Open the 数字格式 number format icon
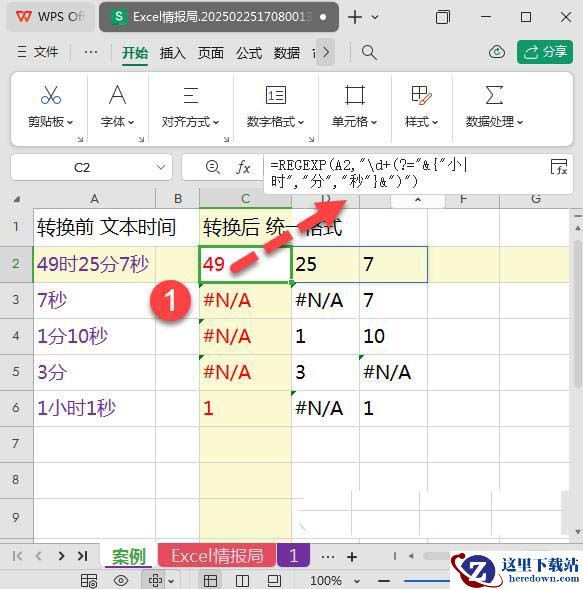 276,95
